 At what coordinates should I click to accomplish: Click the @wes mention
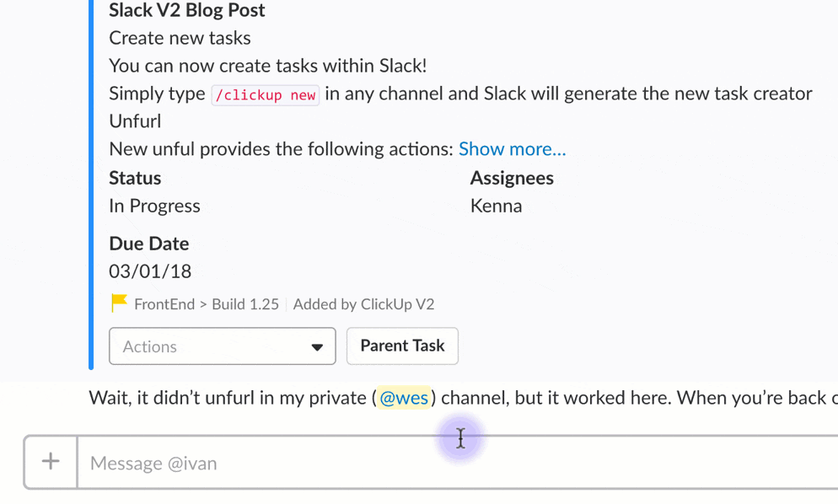click(405, 398)
